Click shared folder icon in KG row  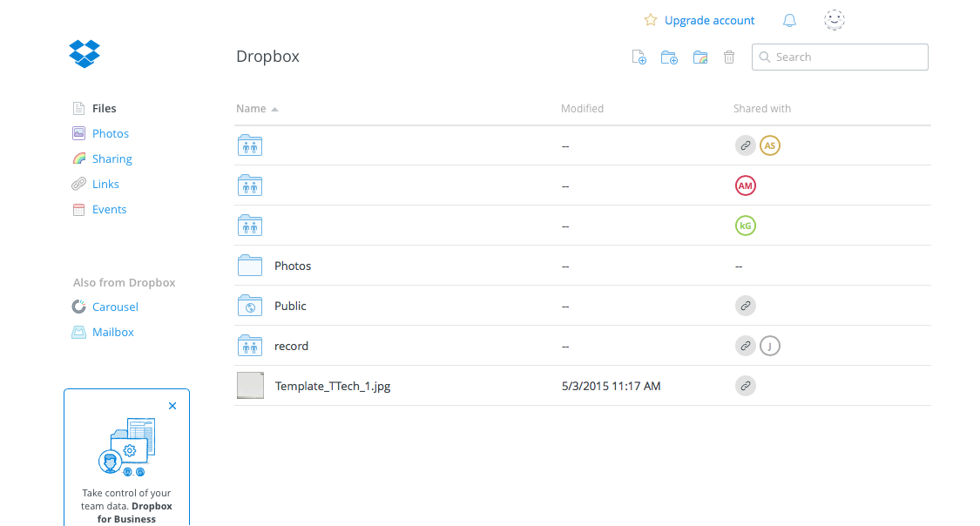(x=250, y=226)
